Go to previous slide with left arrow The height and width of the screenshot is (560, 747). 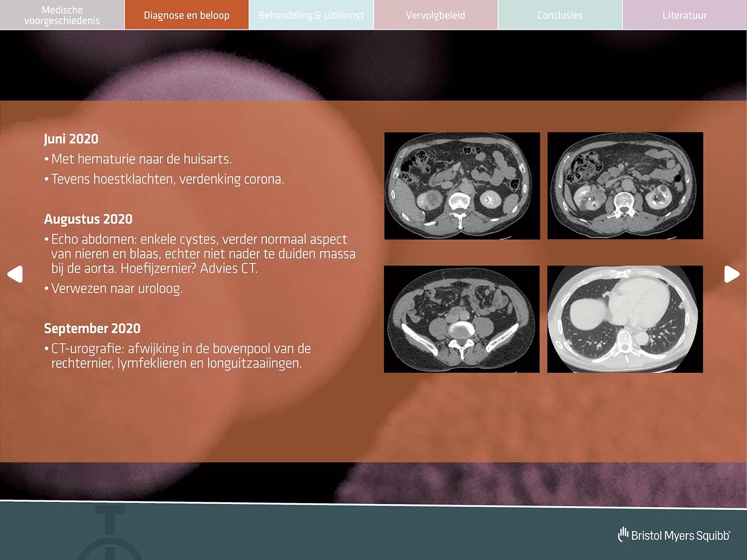15,274
